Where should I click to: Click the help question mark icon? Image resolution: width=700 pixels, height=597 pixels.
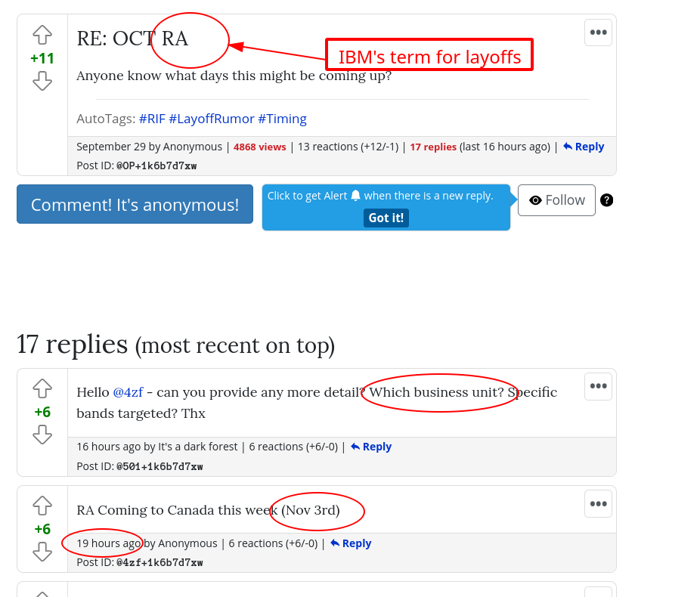click(606, 200)
